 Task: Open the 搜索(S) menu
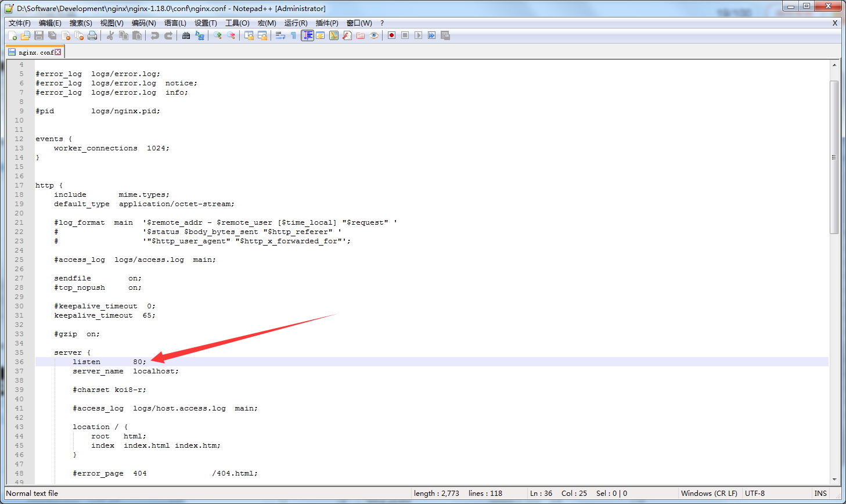tap(81, 23)
